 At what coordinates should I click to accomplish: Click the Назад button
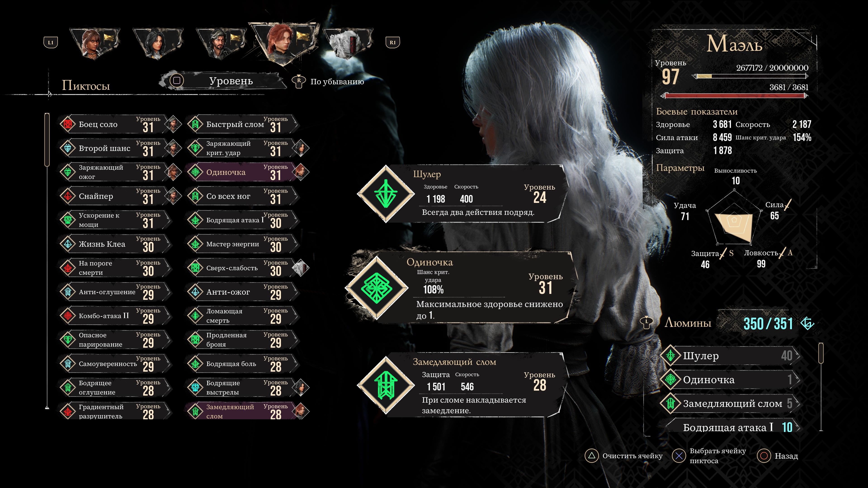pos(777,456)
